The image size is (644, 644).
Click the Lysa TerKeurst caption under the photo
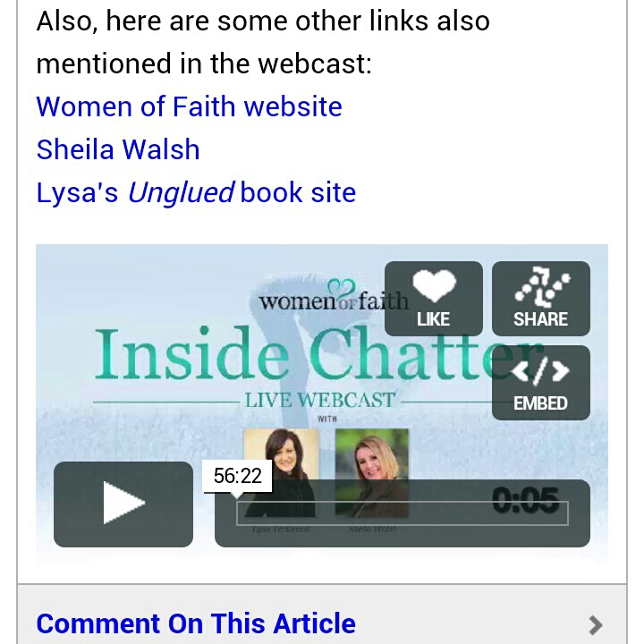click(281, 529)
